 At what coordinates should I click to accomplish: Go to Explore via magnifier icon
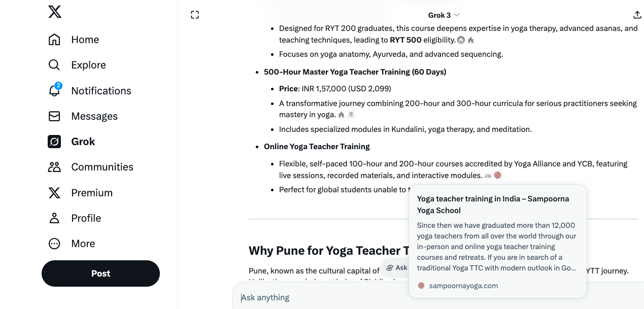[54, 65]
